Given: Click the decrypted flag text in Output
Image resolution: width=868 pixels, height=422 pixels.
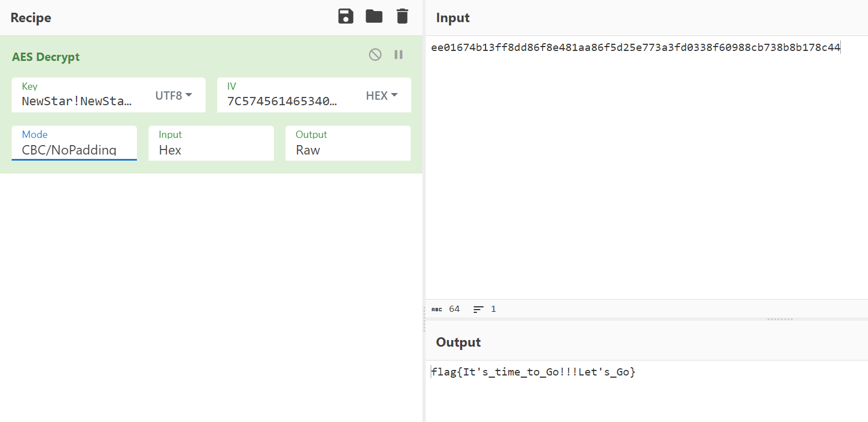Looking at the screenshot, I should point(533,372).
